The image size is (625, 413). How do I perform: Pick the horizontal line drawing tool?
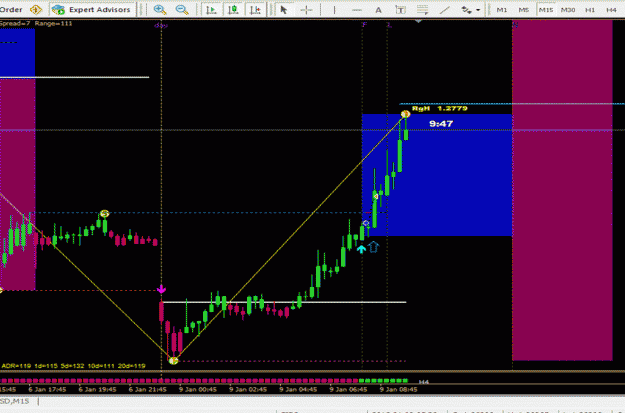(357, 10)
